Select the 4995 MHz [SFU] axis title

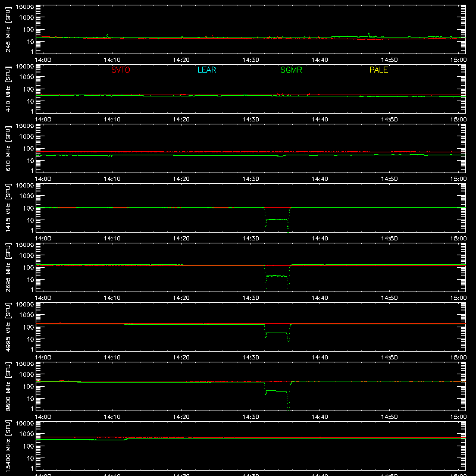pyautogui.click(x=8, y=327)
